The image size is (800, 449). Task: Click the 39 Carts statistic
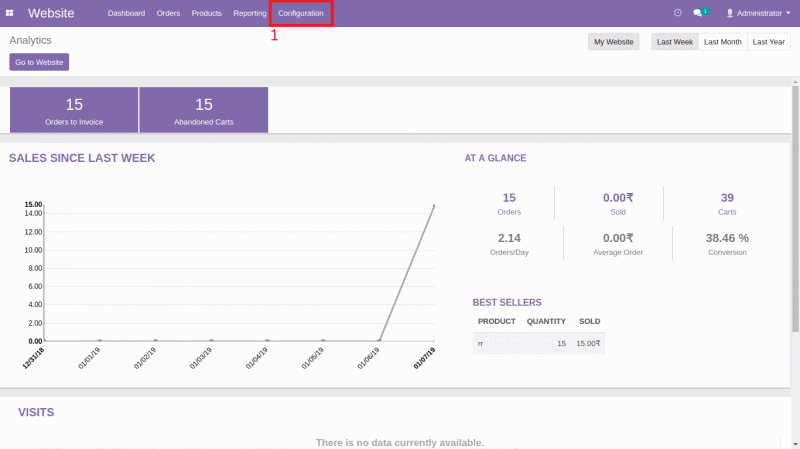point(727,203)
